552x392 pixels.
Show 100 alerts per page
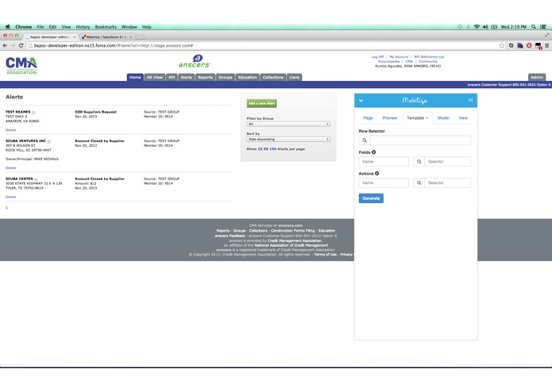tap(273, 149)
